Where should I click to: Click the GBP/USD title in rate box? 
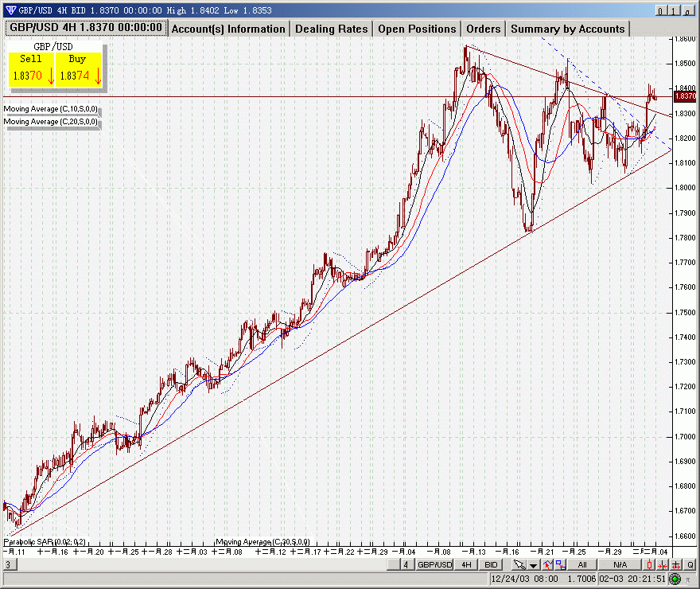53,46
